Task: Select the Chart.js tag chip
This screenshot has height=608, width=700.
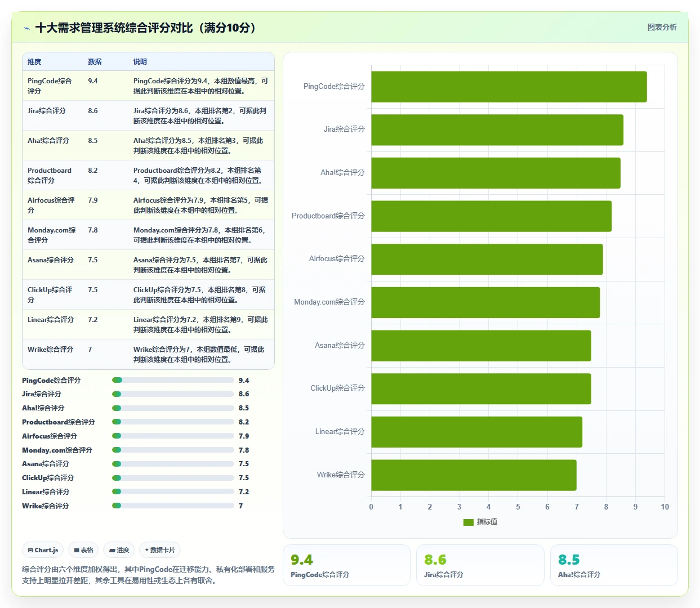Action: [43, 550]
